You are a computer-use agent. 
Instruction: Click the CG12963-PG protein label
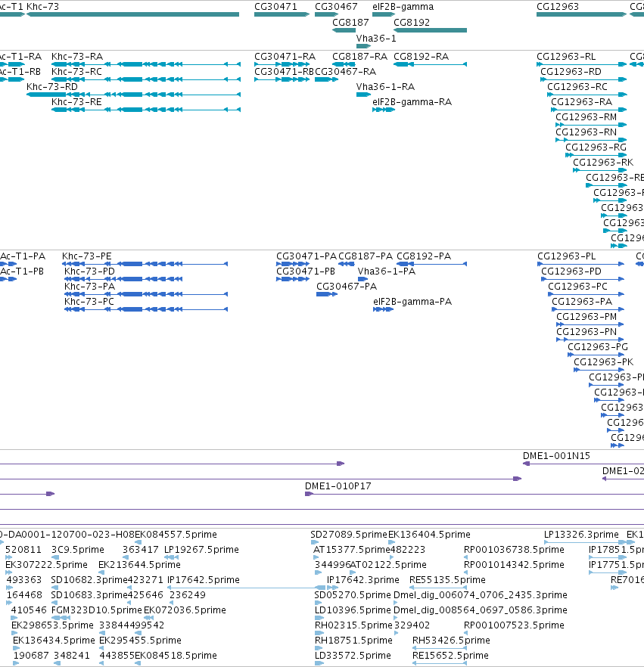pos(598,346)
